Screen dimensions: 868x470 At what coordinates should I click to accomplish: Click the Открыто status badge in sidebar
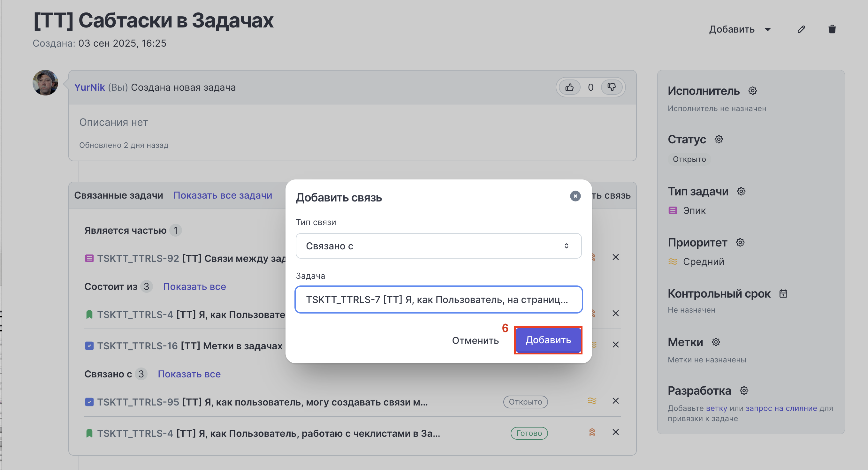pos(689,159)
